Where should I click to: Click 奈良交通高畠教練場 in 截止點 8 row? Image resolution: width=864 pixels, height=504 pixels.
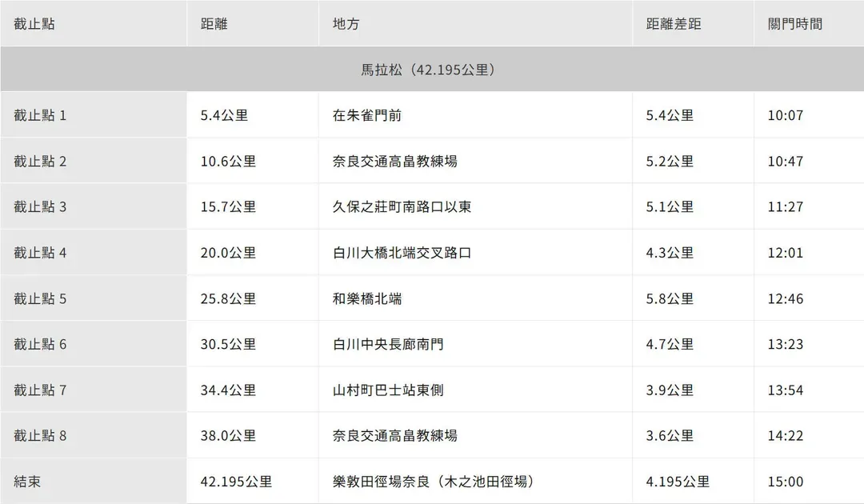coord(394,436)
